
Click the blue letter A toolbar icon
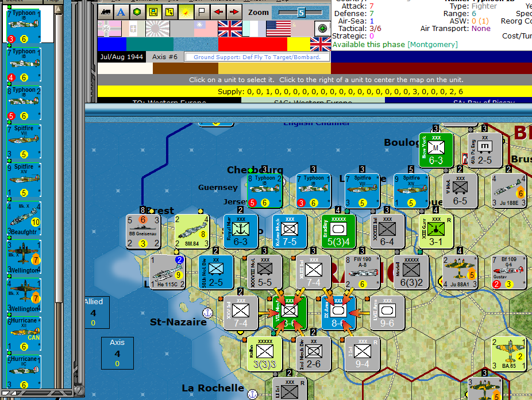click(x=121, y=12)
